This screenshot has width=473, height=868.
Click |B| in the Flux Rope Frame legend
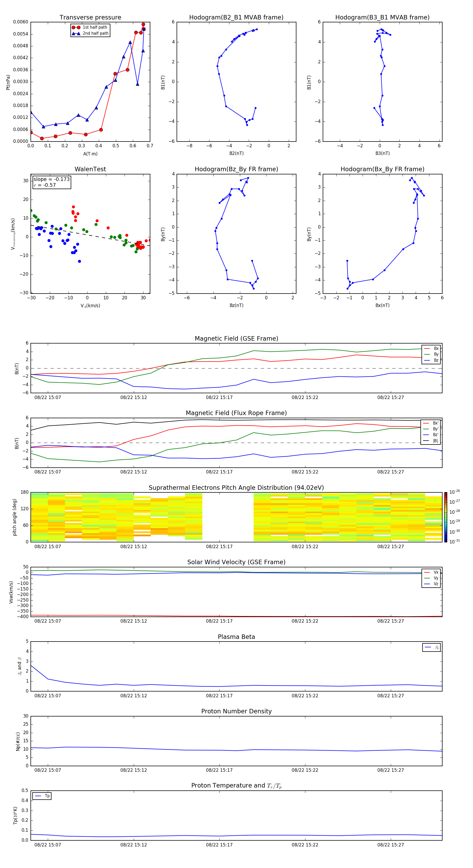point(435,441)
